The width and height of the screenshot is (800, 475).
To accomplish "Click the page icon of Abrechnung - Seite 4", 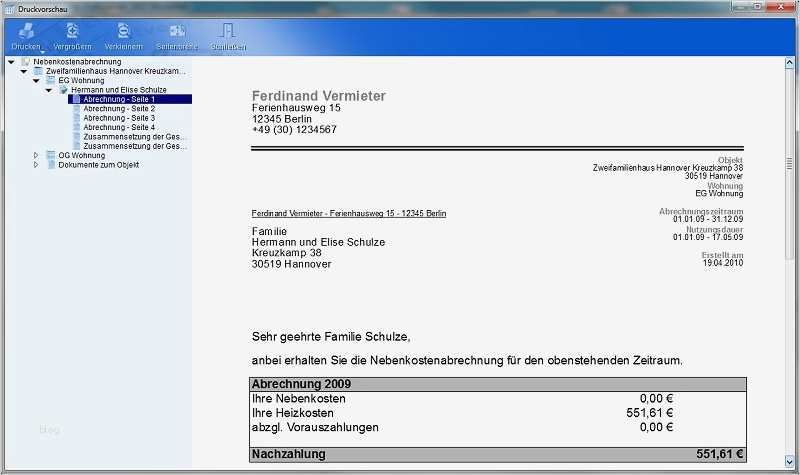I will pyautogui.click(x=76, y=127).
